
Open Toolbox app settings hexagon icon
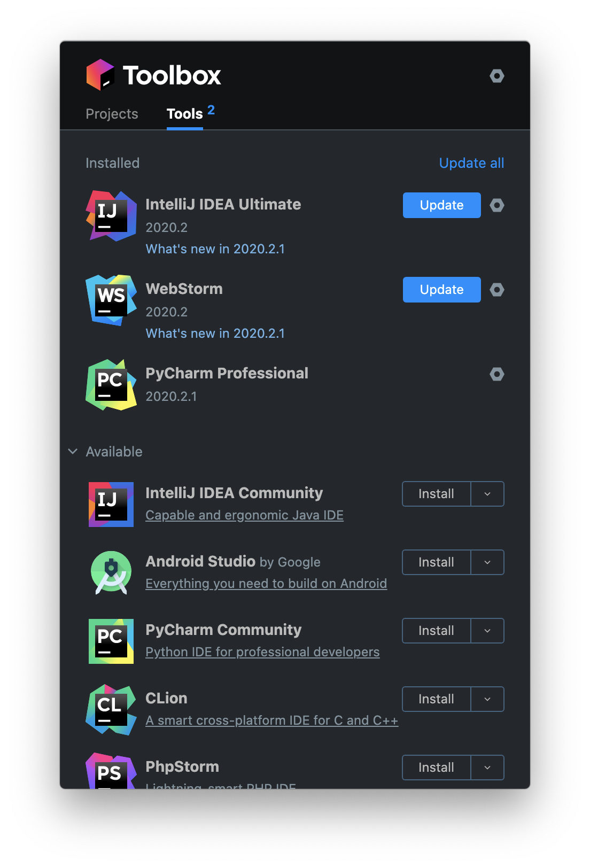point(497,76)
